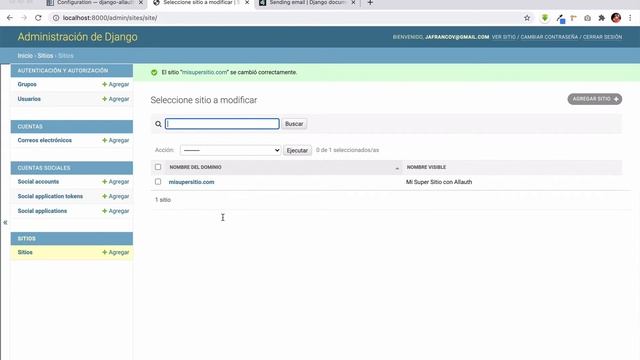Open the Chrome profile avatar

(x=616, y=18)
